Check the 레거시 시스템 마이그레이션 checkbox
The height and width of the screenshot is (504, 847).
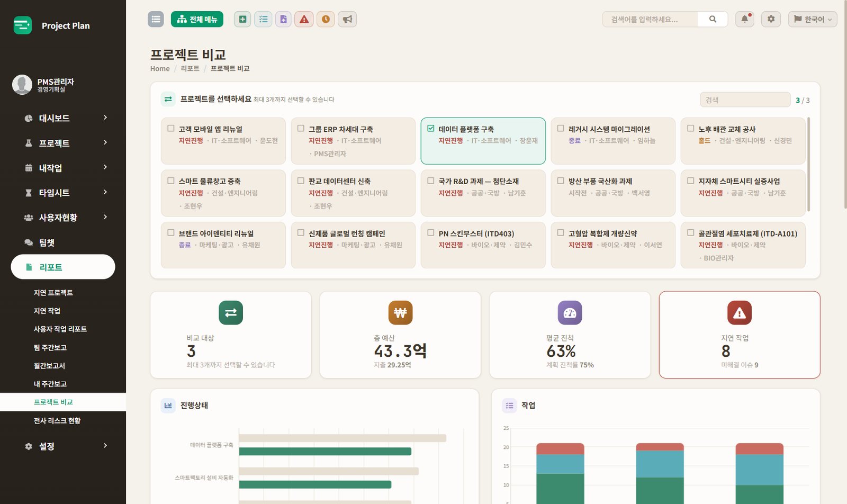click(561, 128)
